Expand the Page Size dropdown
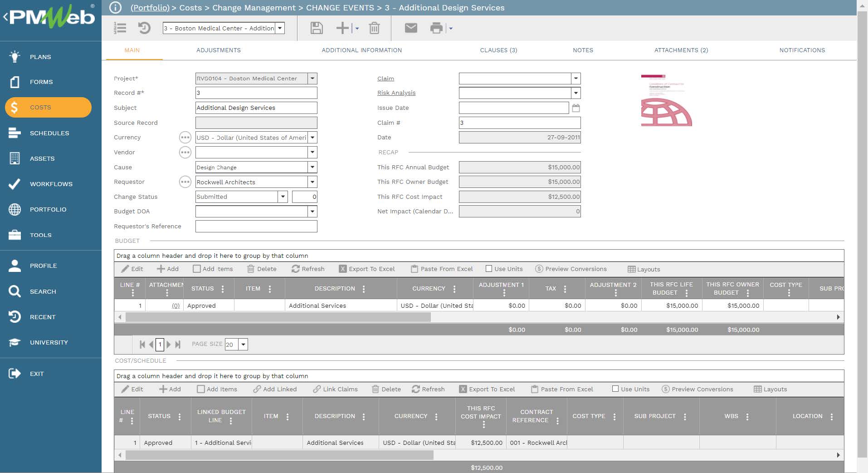This screenshot has width=868, height=473. (244, 345)
